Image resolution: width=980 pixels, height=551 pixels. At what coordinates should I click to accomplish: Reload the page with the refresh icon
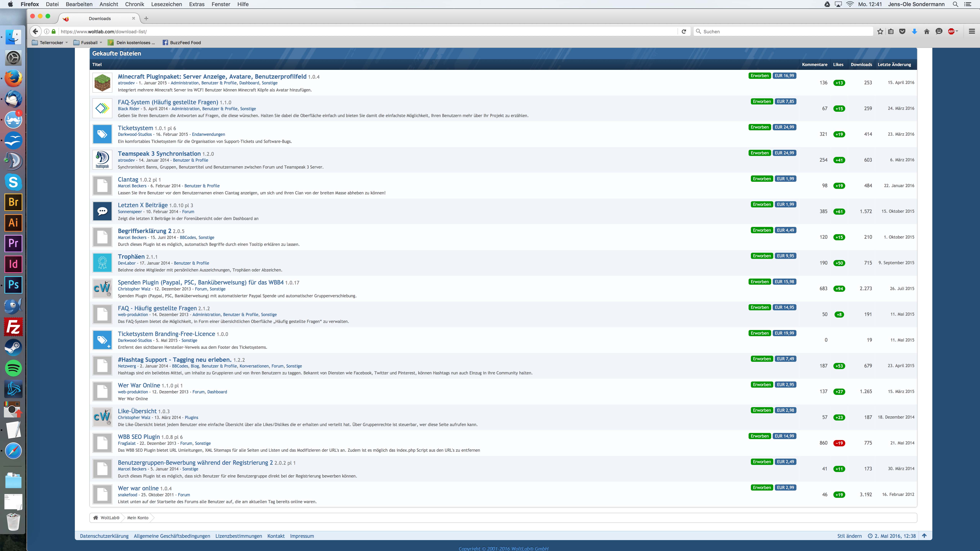pyautogui.click(x=684, y=32)
